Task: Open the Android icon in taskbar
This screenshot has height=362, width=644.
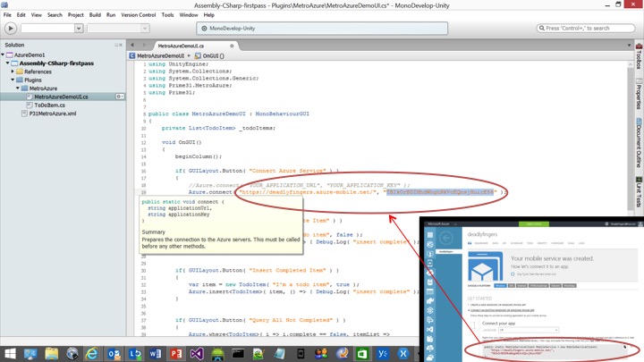Action: pos(217,353)
